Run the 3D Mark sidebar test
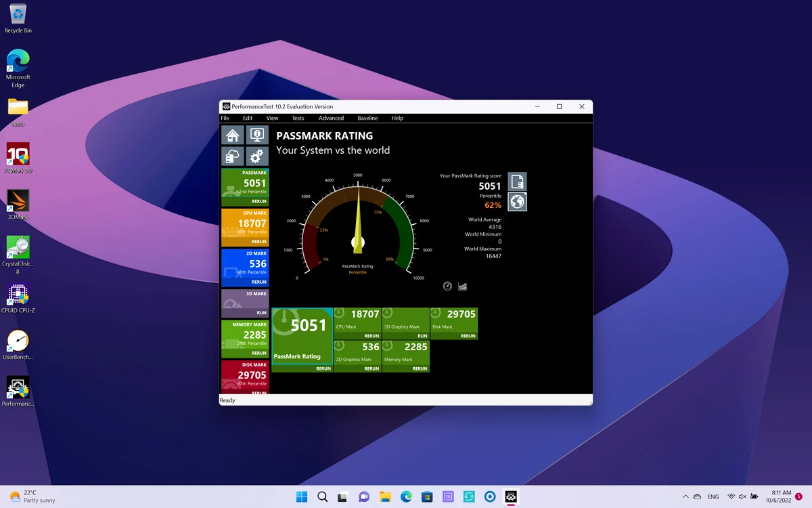 coord(262,313)
